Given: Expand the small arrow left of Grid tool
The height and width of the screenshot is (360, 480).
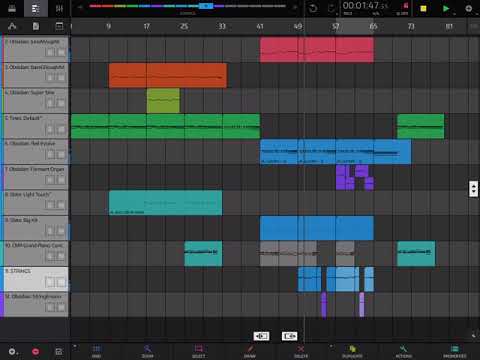Looking at the screenshot, I should point(75,347).
